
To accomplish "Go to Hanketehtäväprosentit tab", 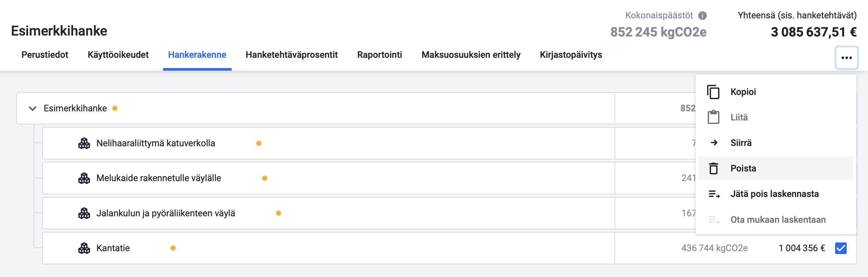I will [x=291, y=55].
